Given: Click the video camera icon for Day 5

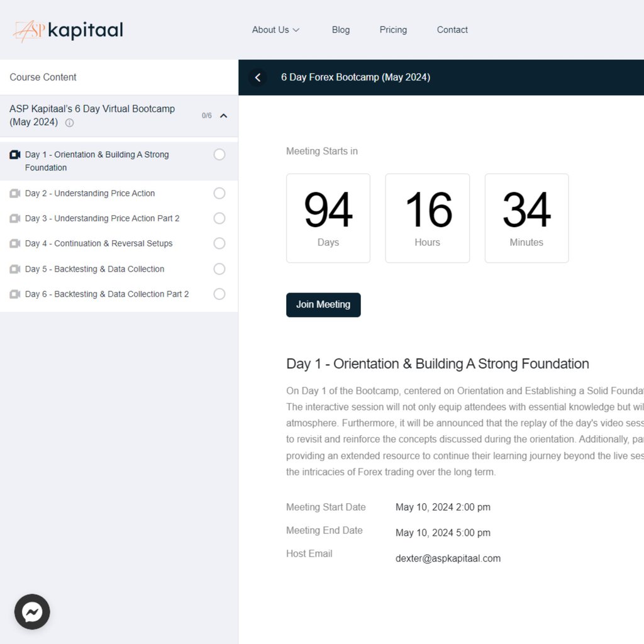Looking at the screenshot, I should [15, 269].
